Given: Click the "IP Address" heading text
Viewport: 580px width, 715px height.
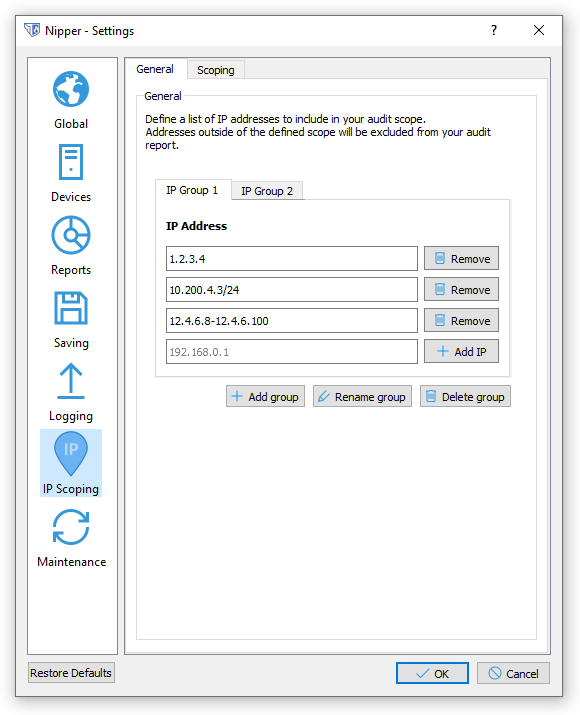Looking at the screenshot, I should coord(197,226).
